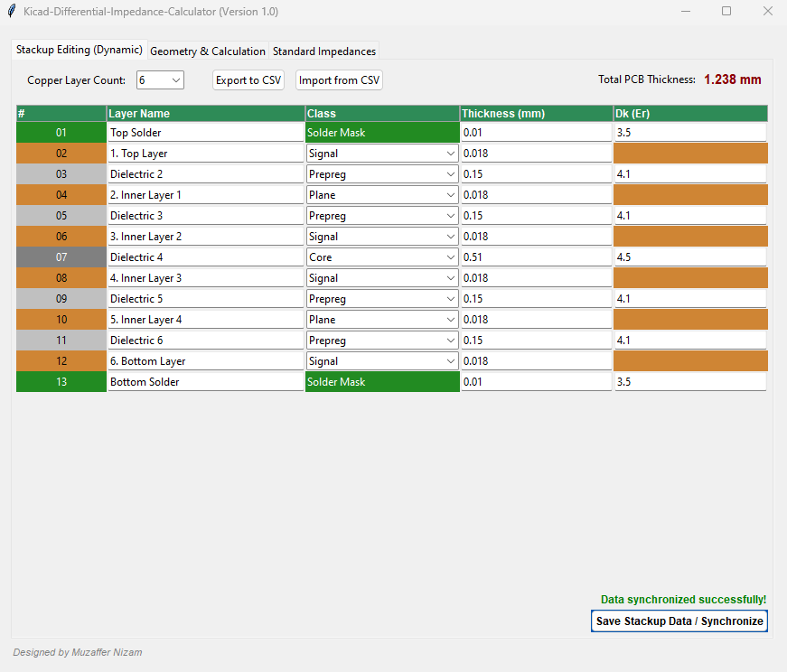The width and height of the screenshot is (787, 672).
Task: Click the Top Solder layer name field
Action: tap(205, 133)
